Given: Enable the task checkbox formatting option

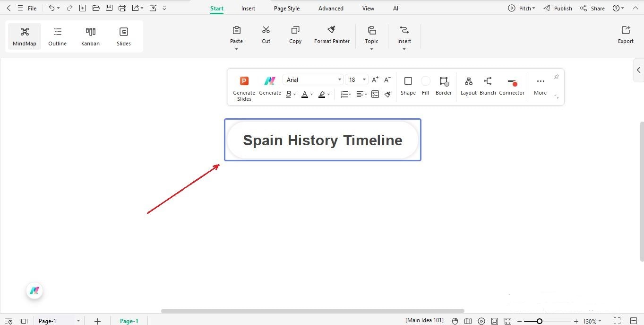Looking at the screenshot, I should [x=375, y=94].
